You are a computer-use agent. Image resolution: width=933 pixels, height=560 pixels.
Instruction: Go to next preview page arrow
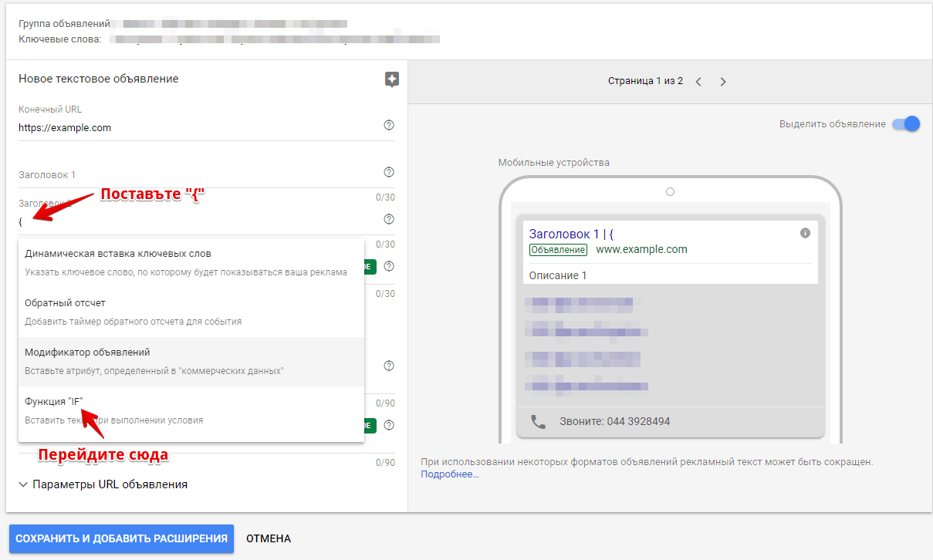(x=723, y=81)
